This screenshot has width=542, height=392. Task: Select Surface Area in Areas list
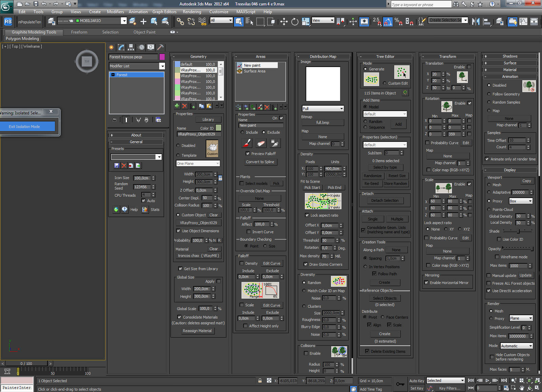pos(255,71)
